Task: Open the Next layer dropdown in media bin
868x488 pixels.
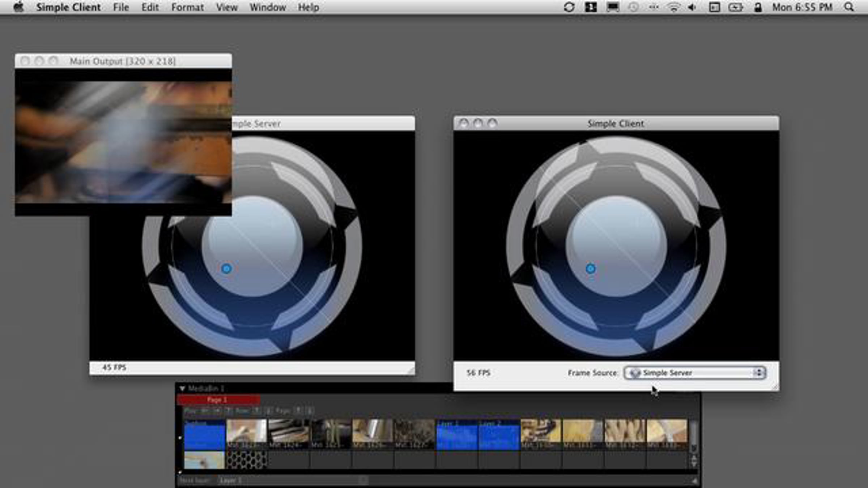Action: pyautogui.click(x=293, y=480)
